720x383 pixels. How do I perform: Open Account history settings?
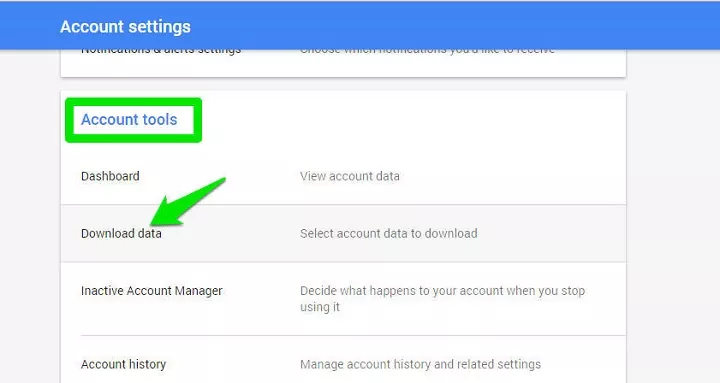[x=343, y=360]
